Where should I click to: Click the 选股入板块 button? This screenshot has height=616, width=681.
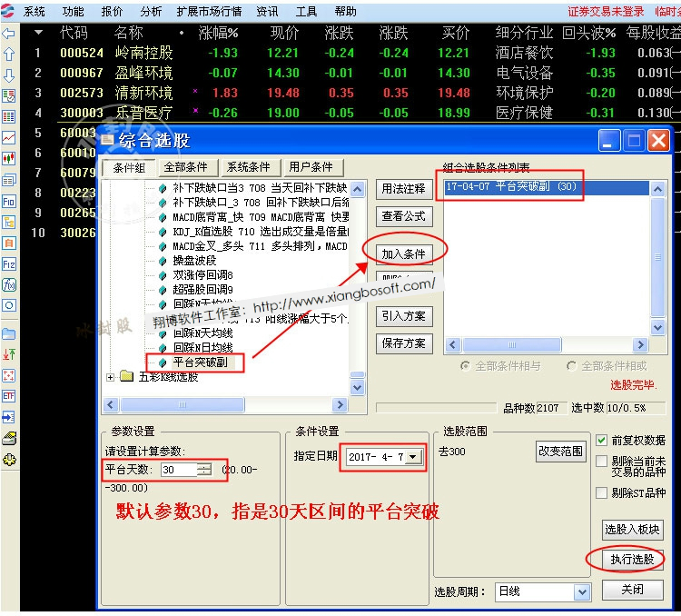632,530
